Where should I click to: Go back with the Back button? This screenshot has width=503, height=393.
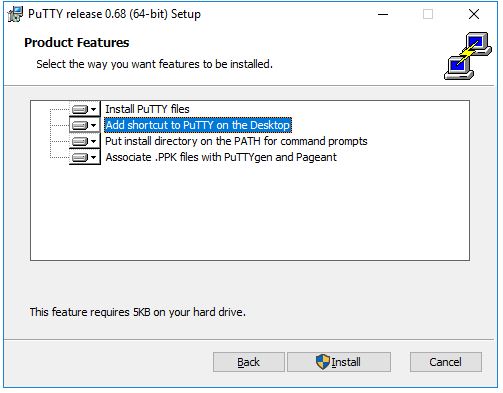click(249, 362)
